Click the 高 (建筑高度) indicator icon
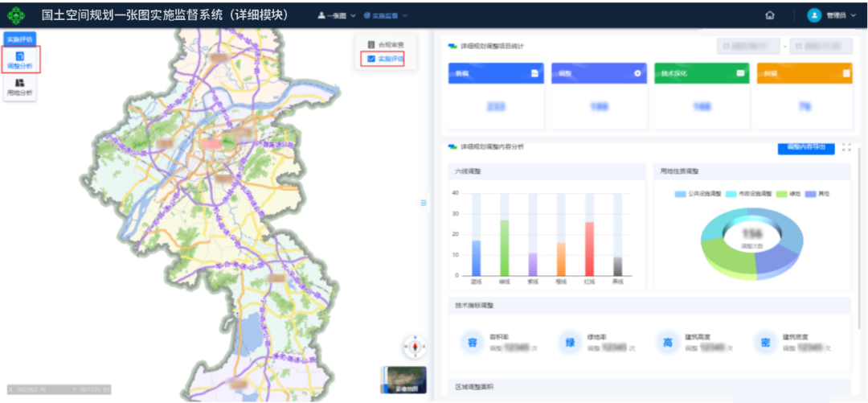Image resolution: width=868 pixels, height=403 pixels. click(x=667, y=343)
